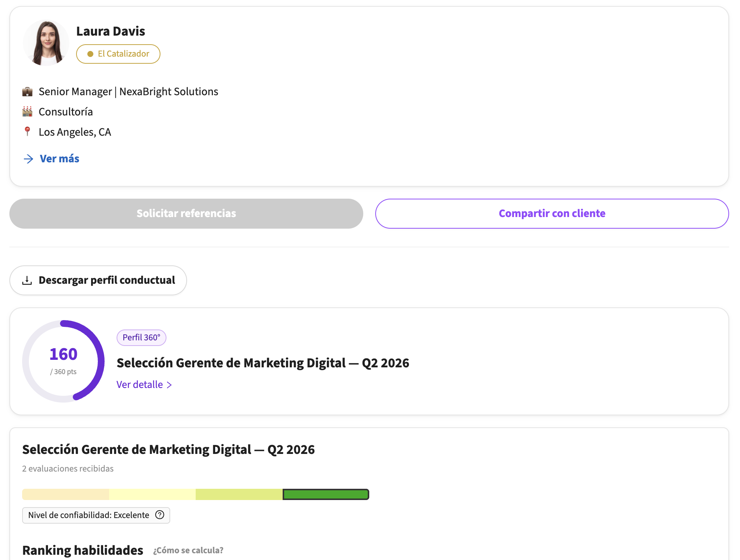Click the Los Angeles, CA text

[x=75, y=132]
